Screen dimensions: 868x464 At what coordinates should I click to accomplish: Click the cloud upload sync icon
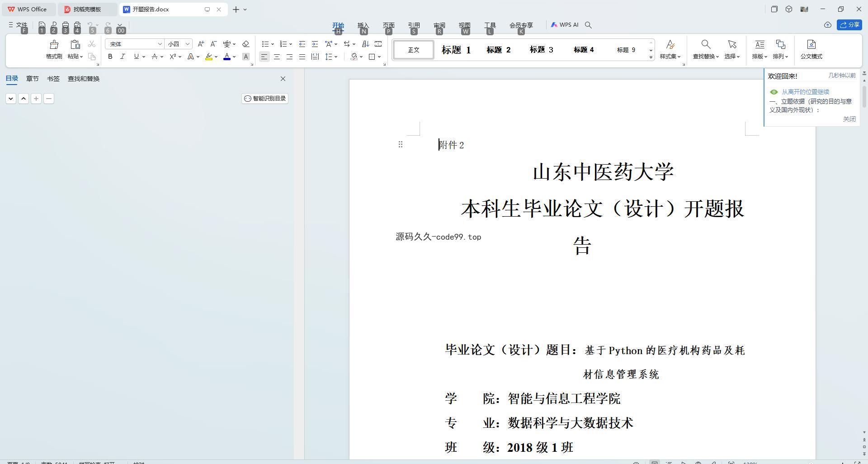[827, 25]
